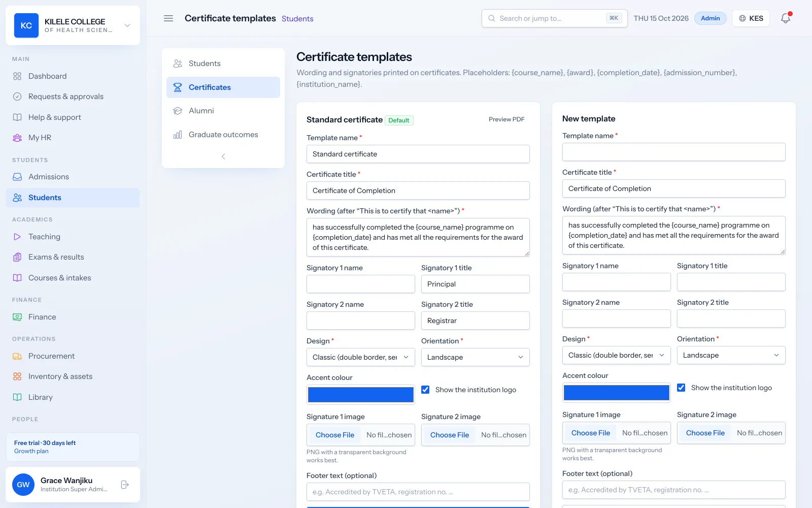Click the Exams & results clipboard icon
The width and height of the screenshot is (812, 508).
[x=17, y=257]
